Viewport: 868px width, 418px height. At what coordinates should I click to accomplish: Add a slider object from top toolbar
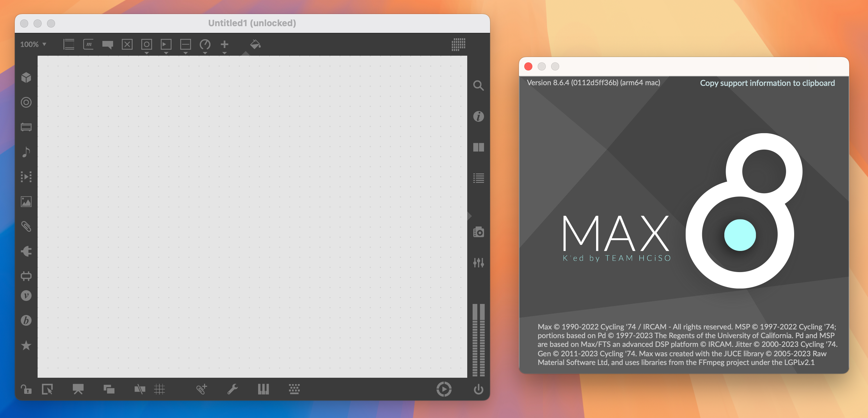point(186,45)
